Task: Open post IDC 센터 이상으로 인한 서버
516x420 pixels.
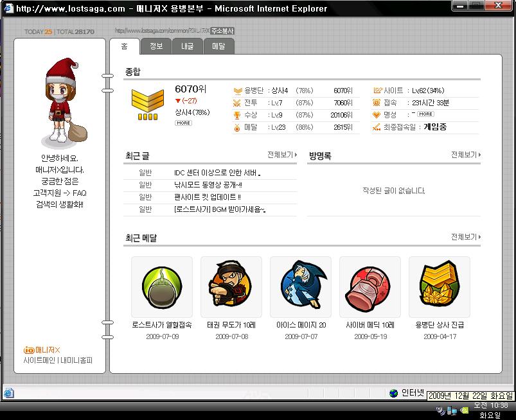Action: click(x=217, y=173)
